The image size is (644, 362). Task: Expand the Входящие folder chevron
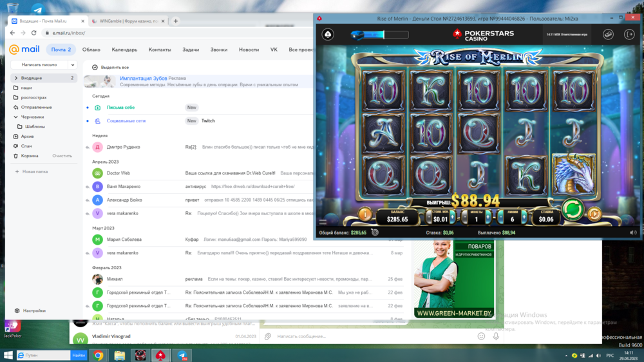click(15, 78)
